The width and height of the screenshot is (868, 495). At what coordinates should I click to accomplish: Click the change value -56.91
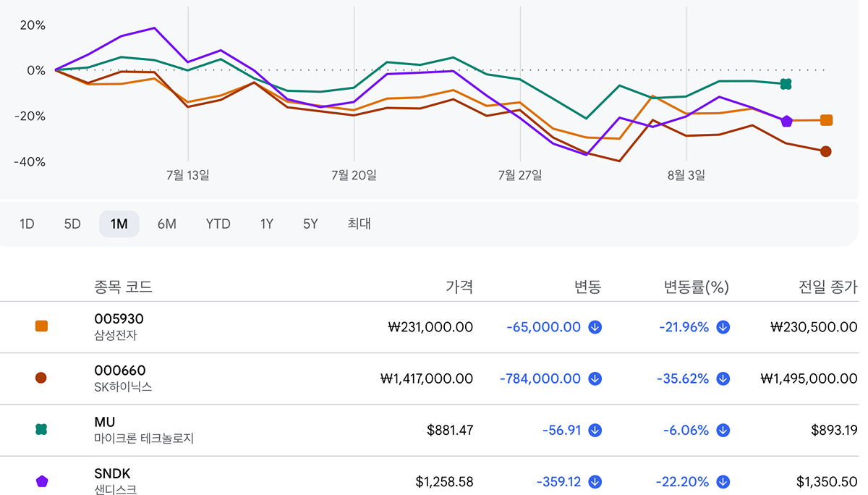click(x=562, y=431)
